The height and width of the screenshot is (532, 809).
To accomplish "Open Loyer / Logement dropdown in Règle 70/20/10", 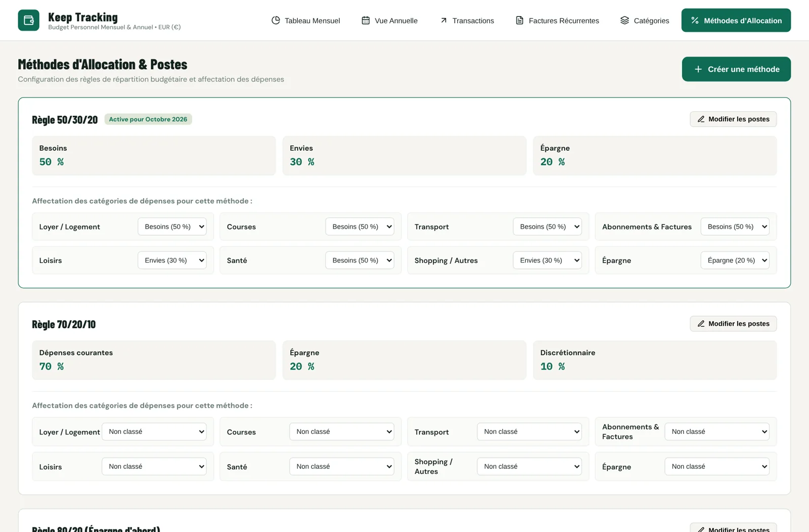I will tap(154, 432).
